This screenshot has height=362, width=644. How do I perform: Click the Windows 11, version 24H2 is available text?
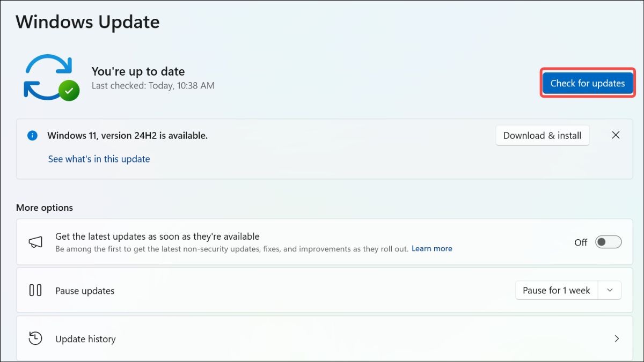tap(127, 136)
